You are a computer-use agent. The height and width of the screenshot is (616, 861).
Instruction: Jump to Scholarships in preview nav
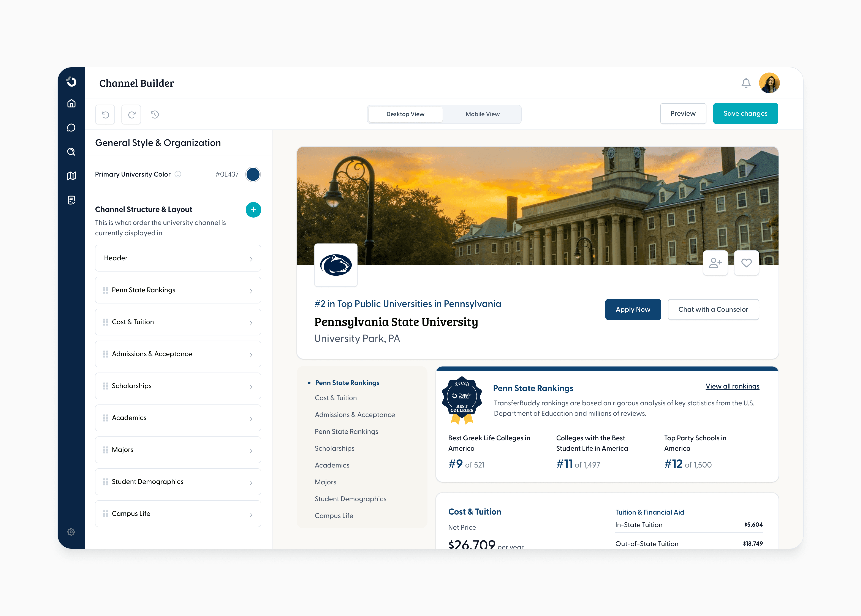click(335, 448)
